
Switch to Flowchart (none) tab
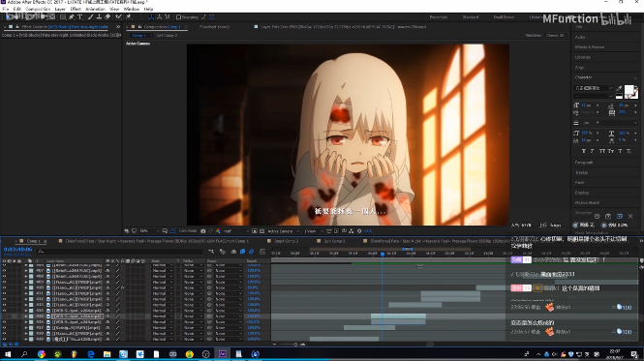point(214,27)
